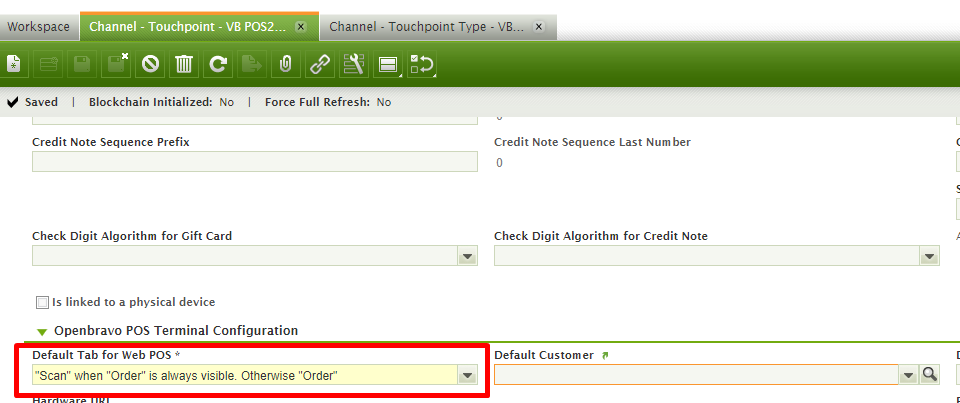Open Check Digit Algorithm for Gift Card dropdown
The image size is (960, 403).
[468, 256]
